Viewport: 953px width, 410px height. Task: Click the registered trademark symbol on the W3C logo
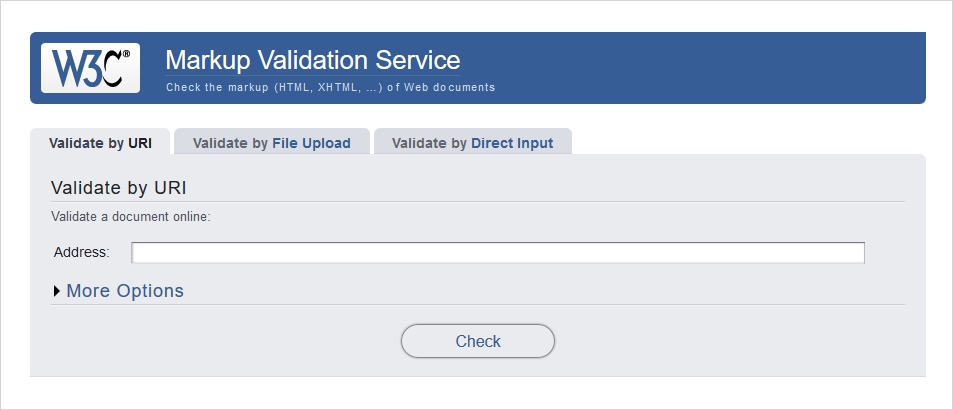125,55
